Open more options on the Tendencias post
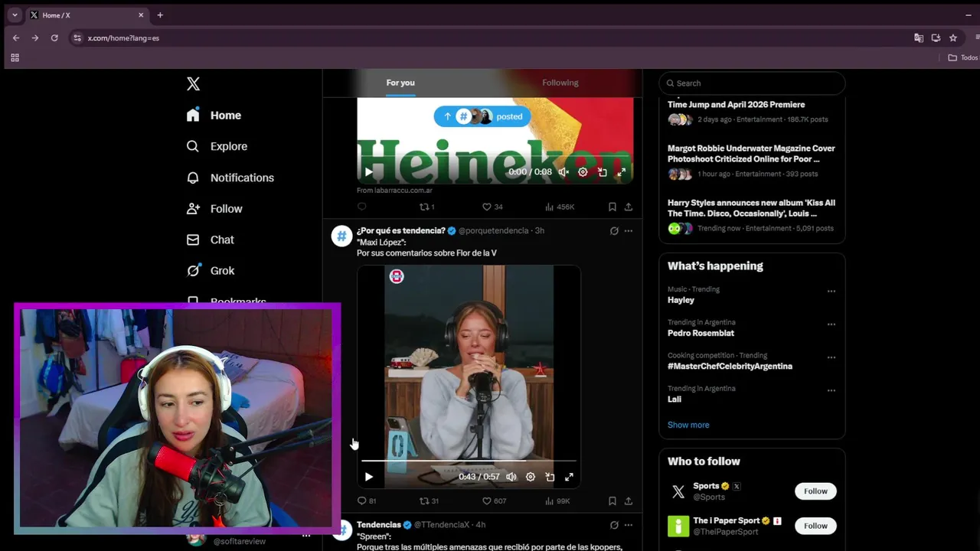 click(x=629, y=525)
